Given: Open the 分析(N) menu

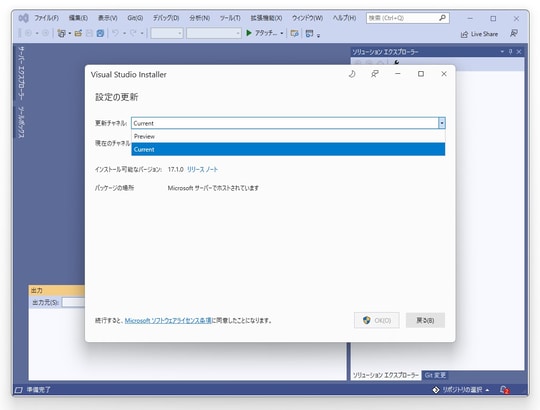Looking at the screenshot, I should (199, 18).
